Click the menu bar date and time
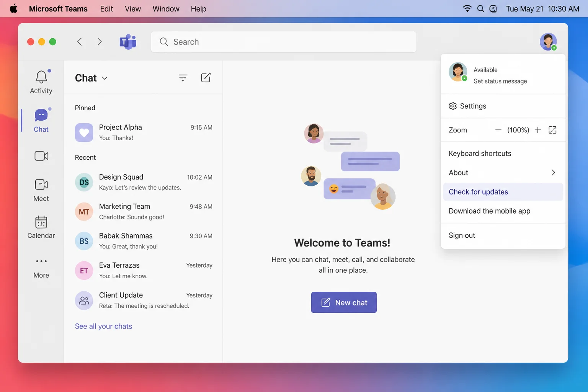588x392 pixels. (x=542, y=9)
